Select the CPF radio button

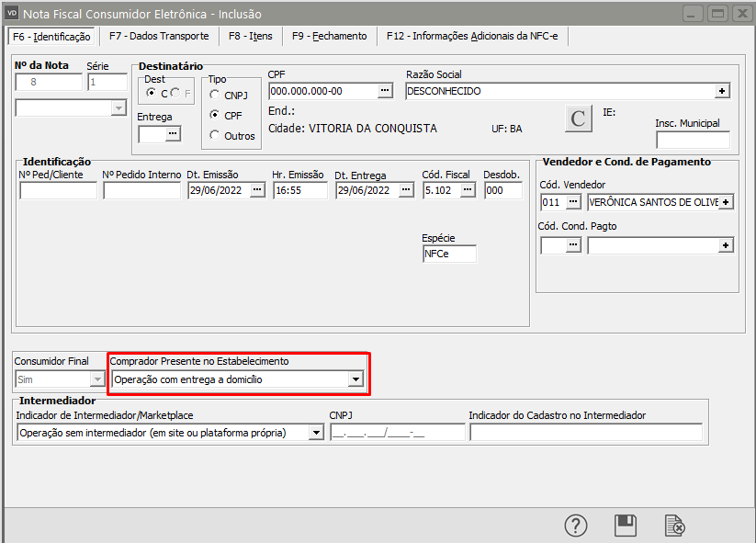point(215,115)
